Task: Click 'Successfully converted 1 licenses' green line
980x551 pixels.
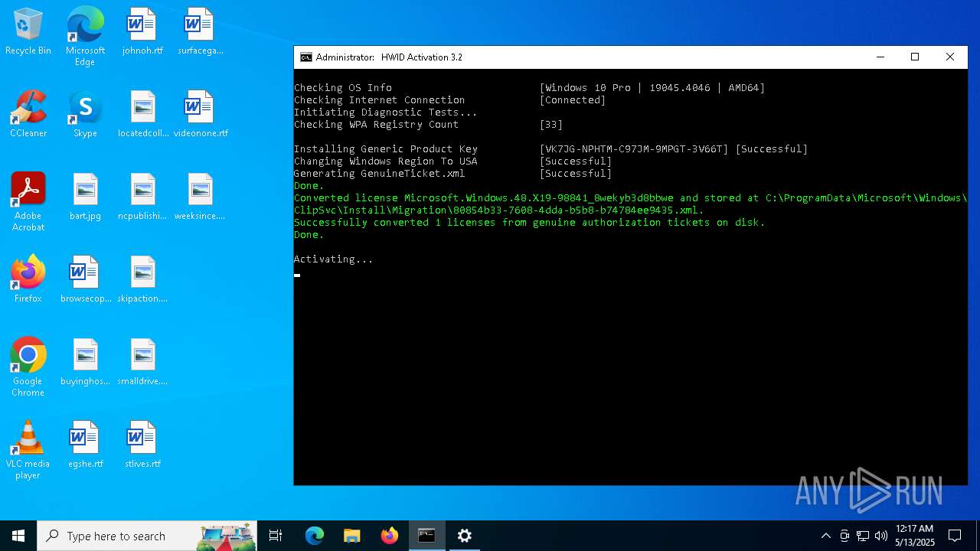Action: click(530, 223)
